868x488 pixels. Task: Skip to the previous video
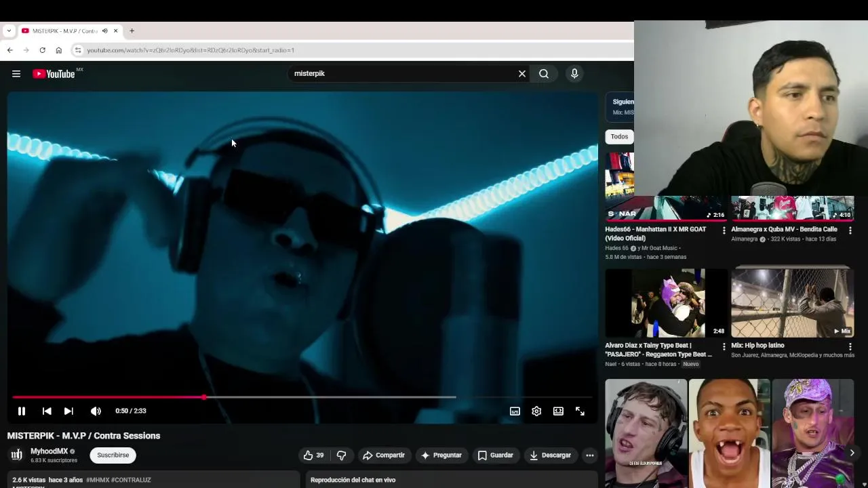pos(47,411)
